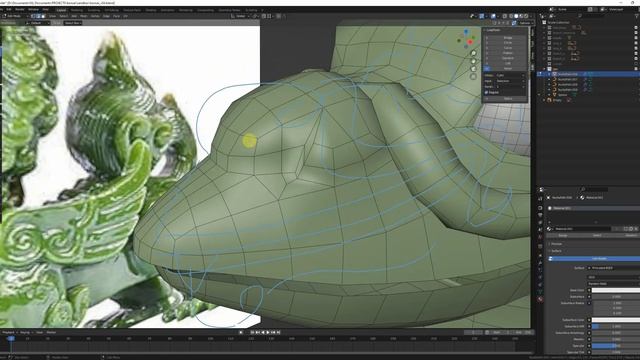Open the Render properties tab

coord(540,208)
